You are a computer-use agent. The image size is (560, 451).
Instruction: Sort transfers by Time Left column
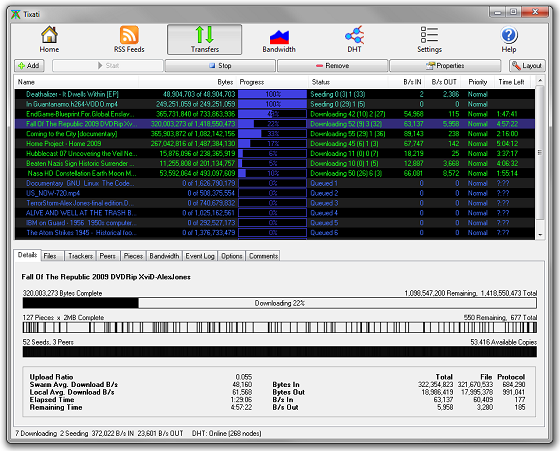tap(511, 82)
